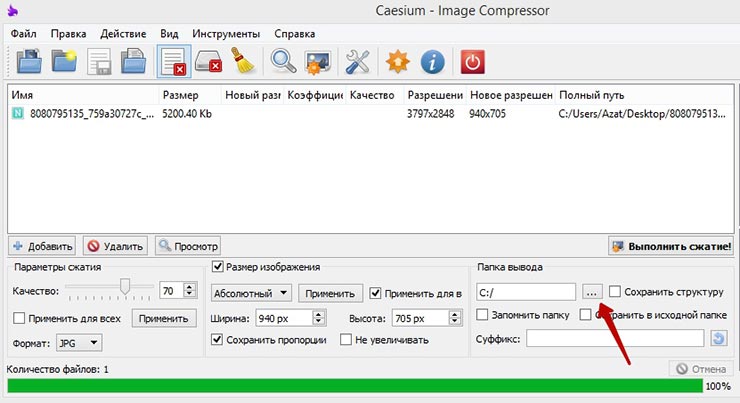Click the orange check for updates icon
The image size is (740, 403).
click(x=397, y=62)
